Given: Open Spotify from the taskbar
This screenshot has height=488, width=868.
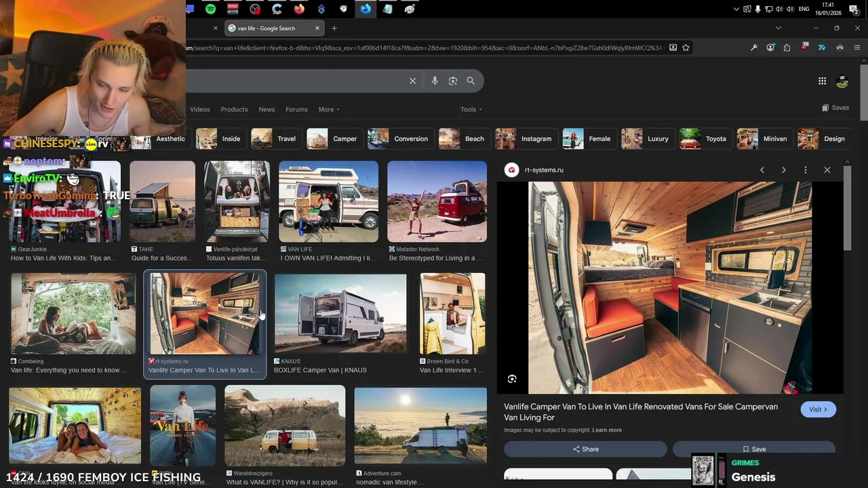Looking at the screenshot, I should (210, 9).
